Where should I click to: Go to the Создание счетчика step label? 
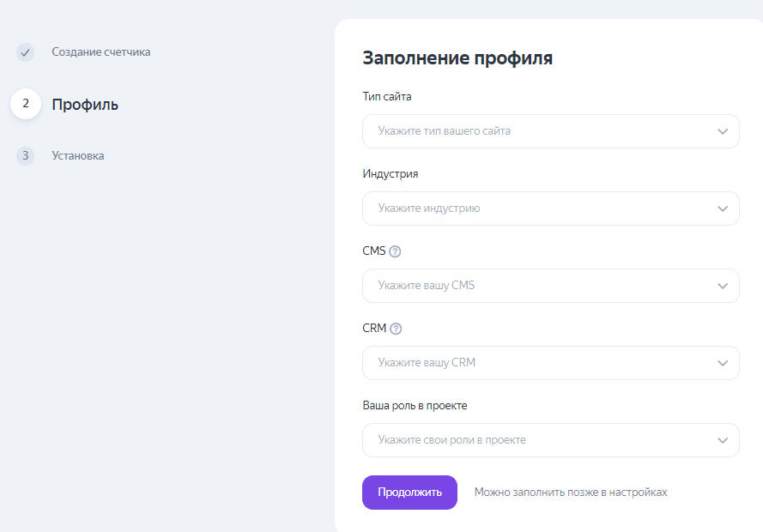pyautogui.click(x=100, y=52)
